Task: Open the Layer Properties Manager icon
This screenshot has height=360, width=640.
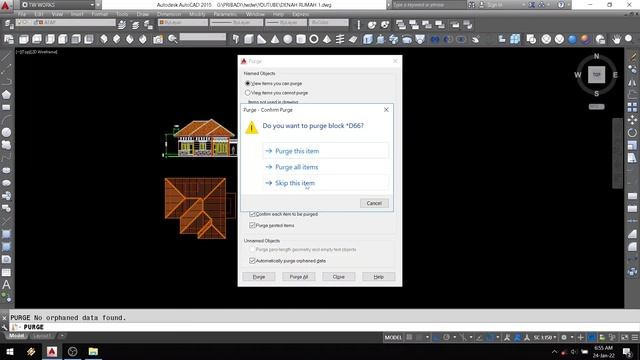Action: coord(9,24)
